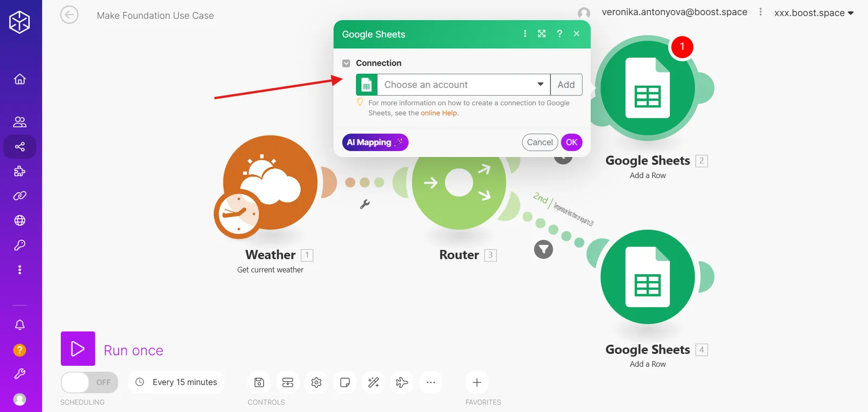Screen dimensions: 868x412
Task: Click the Explain flow airplane icon
Action: point(402,382)
